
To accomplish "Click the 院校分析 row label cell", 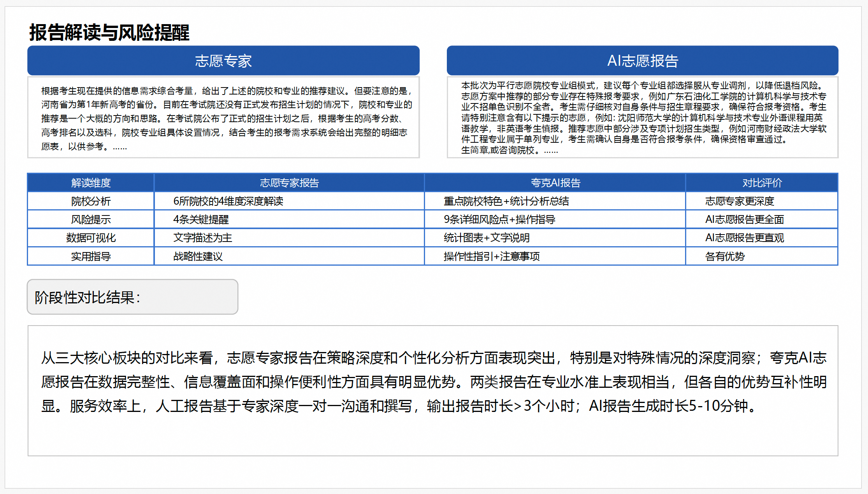I will pos(91,201).
